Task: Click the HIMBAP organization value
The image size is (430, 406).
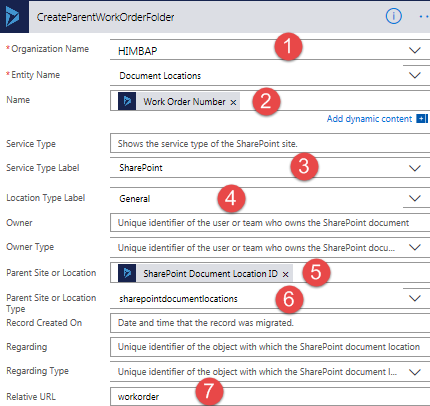Action: point(137,51)
